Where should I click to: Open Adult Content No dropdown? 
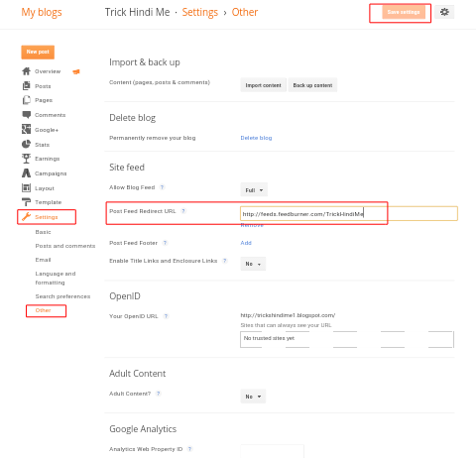[253, 397]
